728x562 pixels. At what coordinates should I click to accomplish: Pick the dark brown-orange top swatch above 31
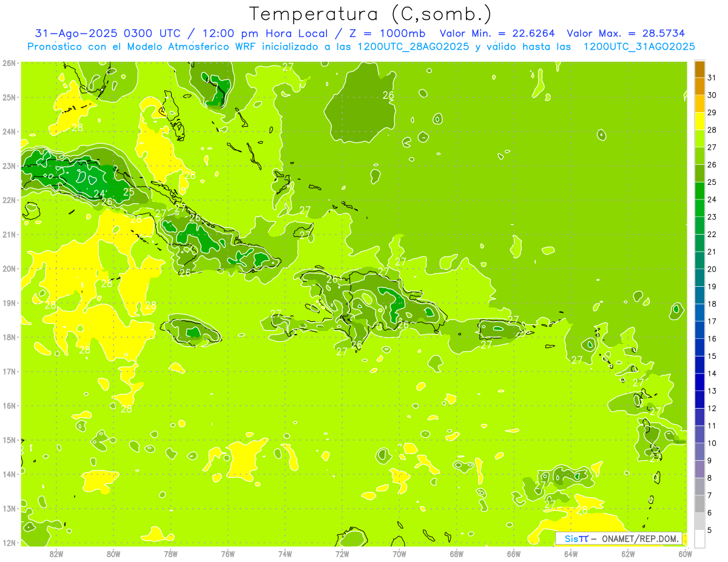(x=699, y=69)
